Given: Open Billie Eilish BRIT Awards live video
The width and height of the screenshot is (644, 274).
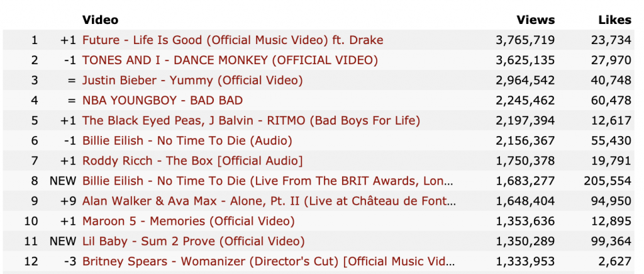Looking at the screenshot, I should [267, 181].
